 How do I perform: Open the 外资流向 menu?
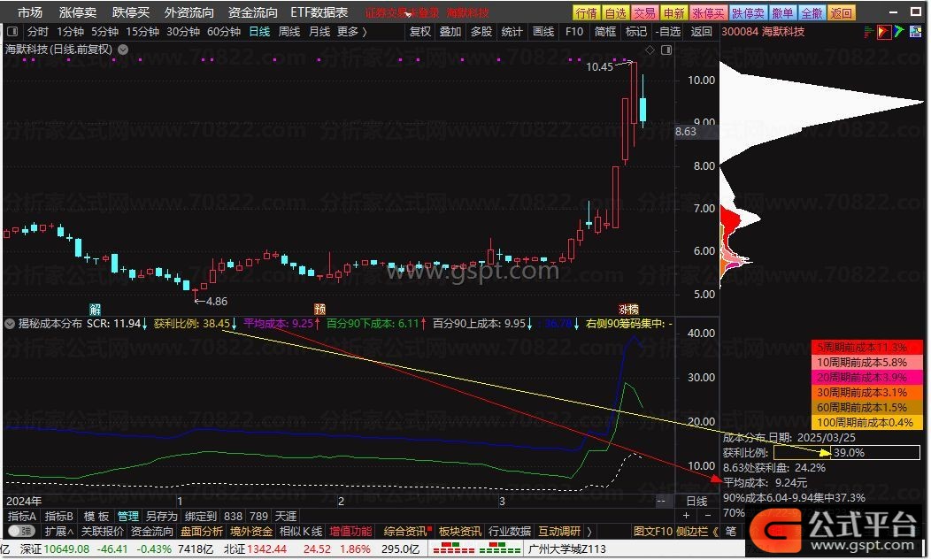click(189, 12)
